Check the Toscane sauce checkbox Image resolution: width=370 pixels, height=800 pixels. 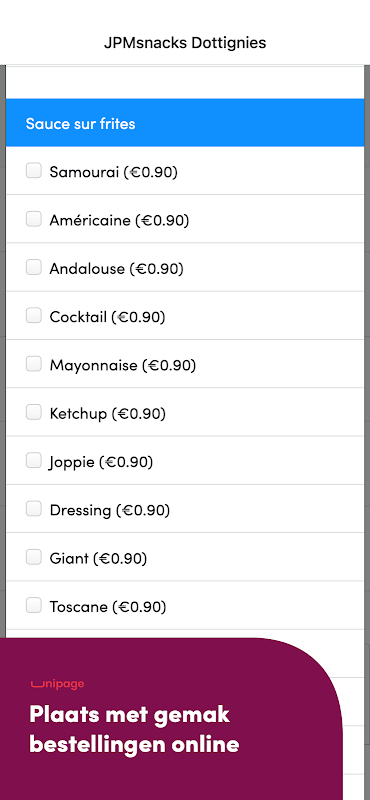click(34, 605)
